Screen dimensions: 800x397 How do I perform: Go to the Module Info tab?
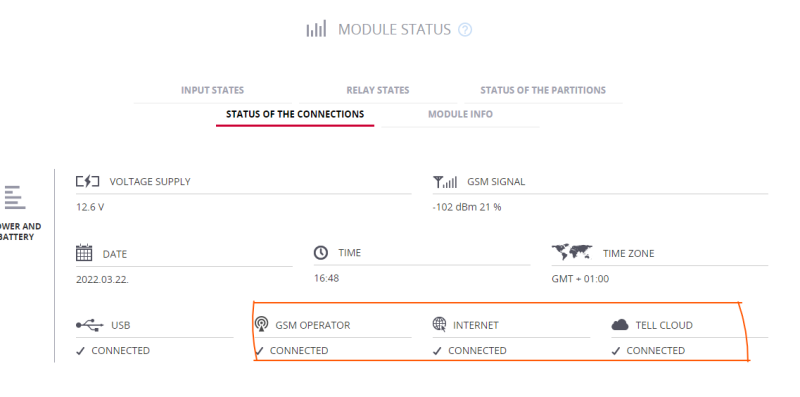coord(460,114)
